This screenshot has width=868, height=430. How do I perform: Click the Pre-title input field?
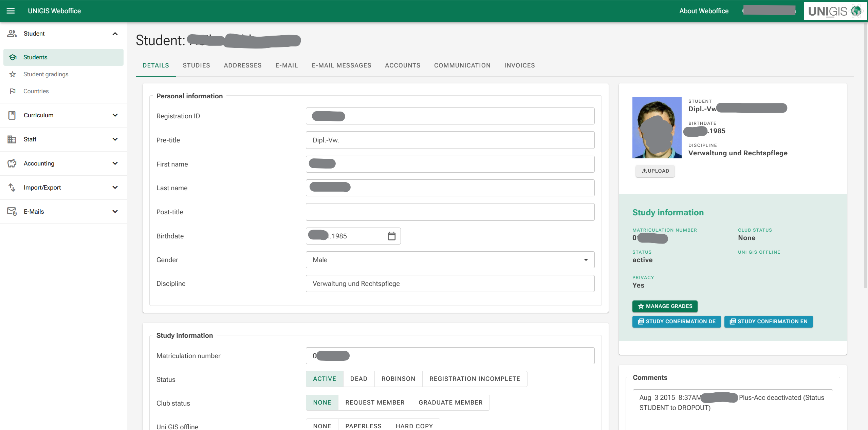450,140
